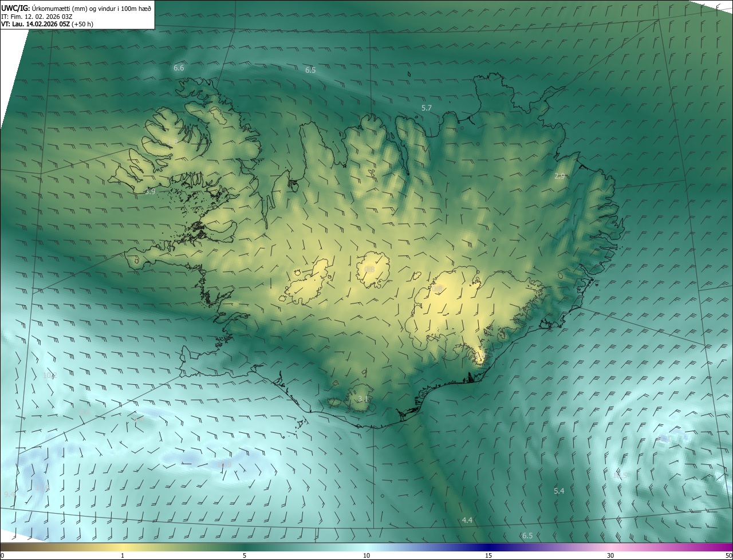This screenshot has width=733, height=560.
Task: Select the 5.7 value label off the north coast
Action: click(x=427, y=108)
